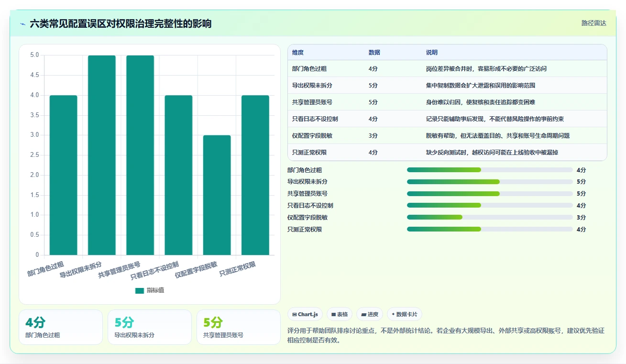The width and height of the screenshot is (626, 364).
Task: Click the 2.5 y-axis label
Action: [x=34, y=155]
